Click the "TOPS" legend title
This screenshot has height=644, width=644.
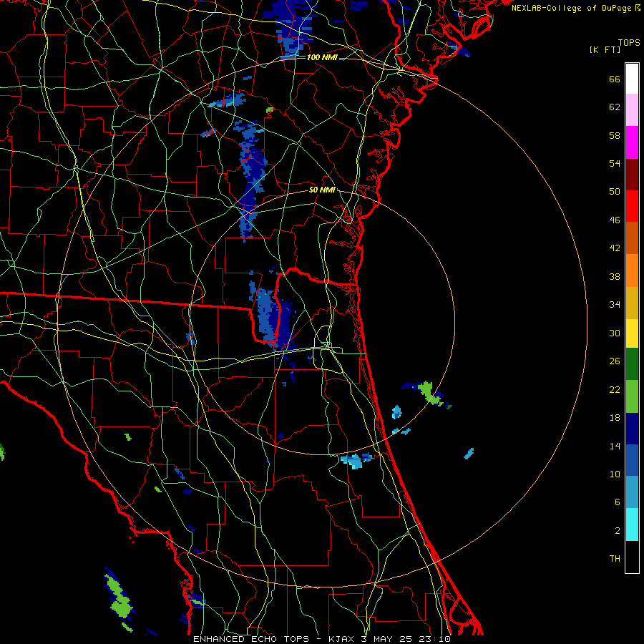click(x=629, y=43)
